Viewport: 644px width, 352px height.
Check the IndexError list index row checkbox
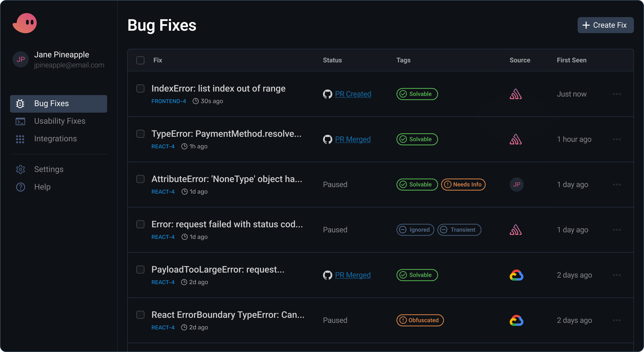(140, 89)
